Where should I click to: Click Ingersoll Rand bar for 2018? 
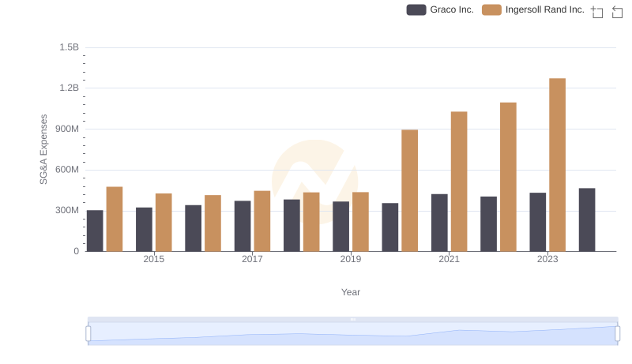tap(311, 222)
